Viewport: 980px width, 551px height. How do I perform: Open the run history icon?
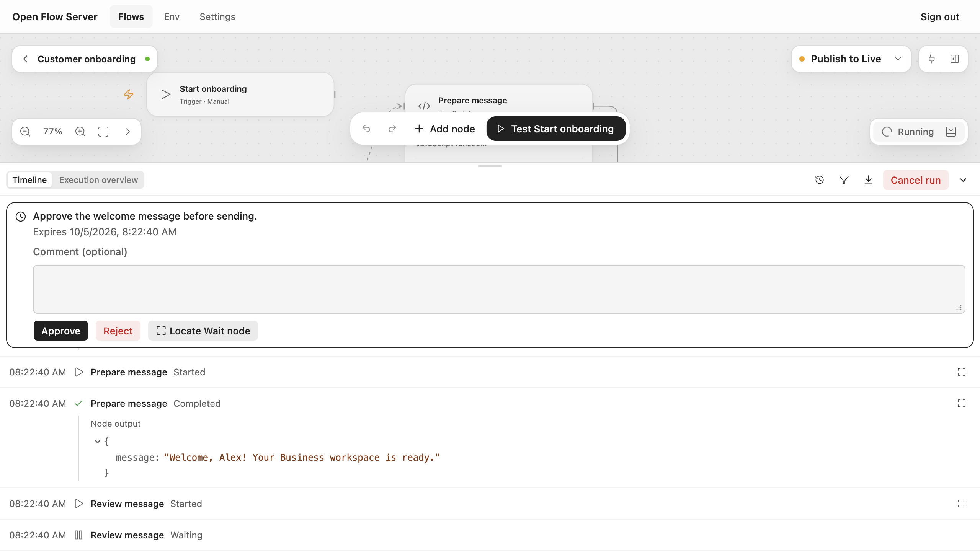point(820,180)
